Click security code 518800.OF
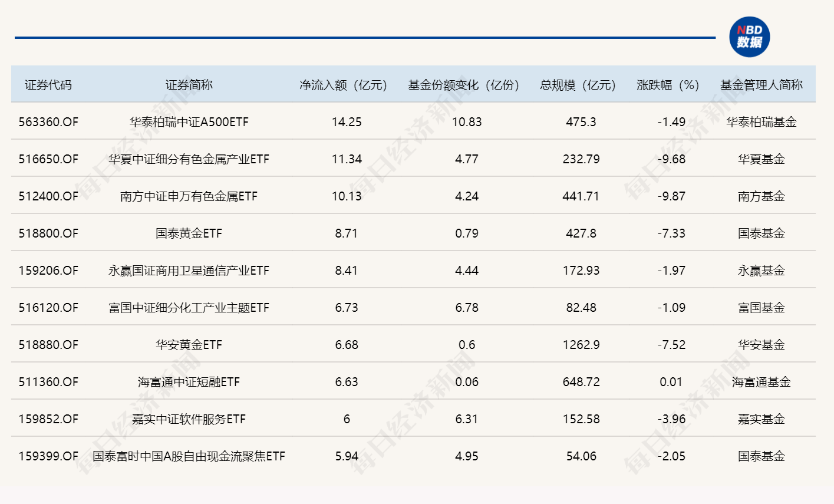Viewport: 834px width, 504px height. pos(48,233)
